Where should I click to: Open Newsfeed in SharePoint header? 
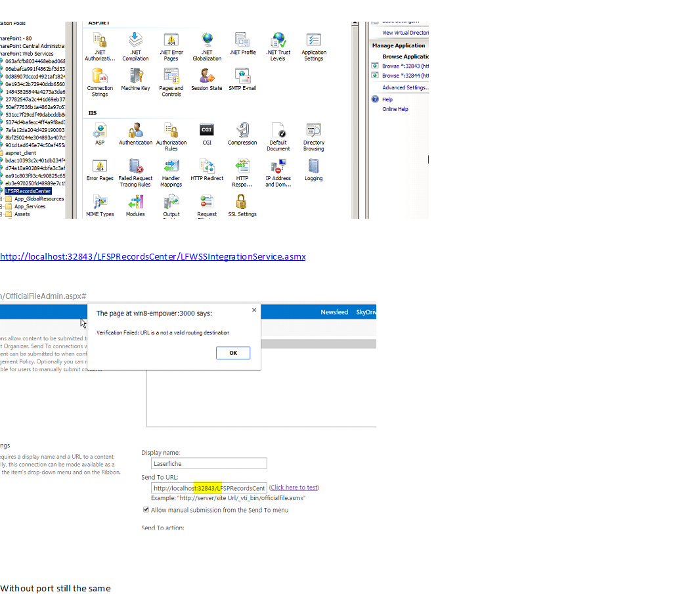tap(334, 312)
